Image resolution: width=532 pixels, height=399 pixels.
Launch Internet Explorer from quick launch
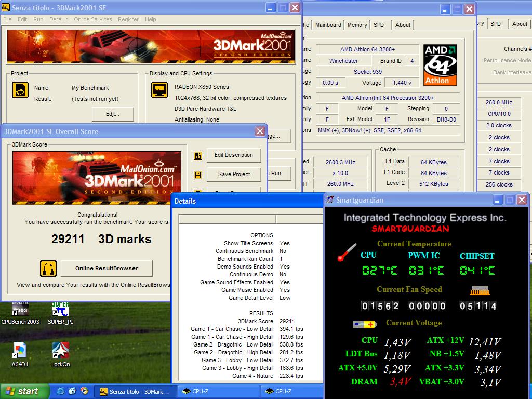click(x=61, y=391)
